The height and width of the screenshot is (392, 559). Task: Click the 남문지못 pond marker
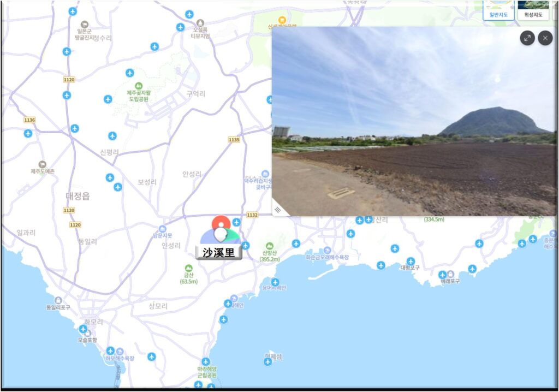coord(163,229)
